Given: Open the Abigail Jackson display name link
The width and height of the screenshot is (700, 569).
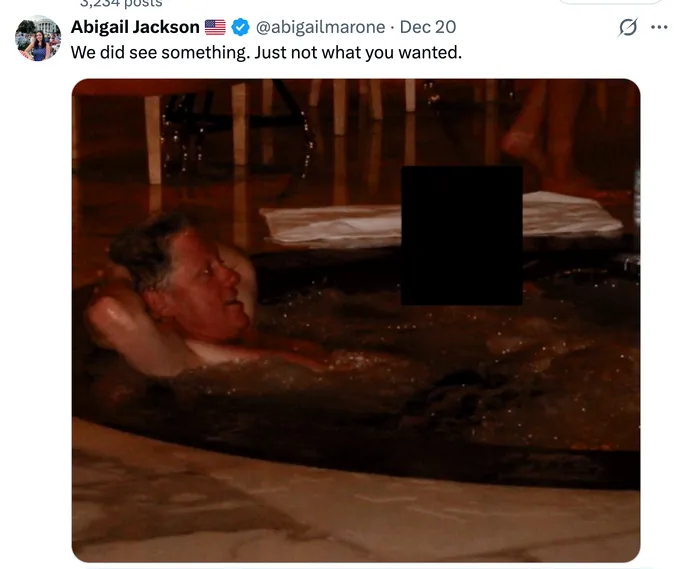Looking at the screenshot, I should (135, 27).
